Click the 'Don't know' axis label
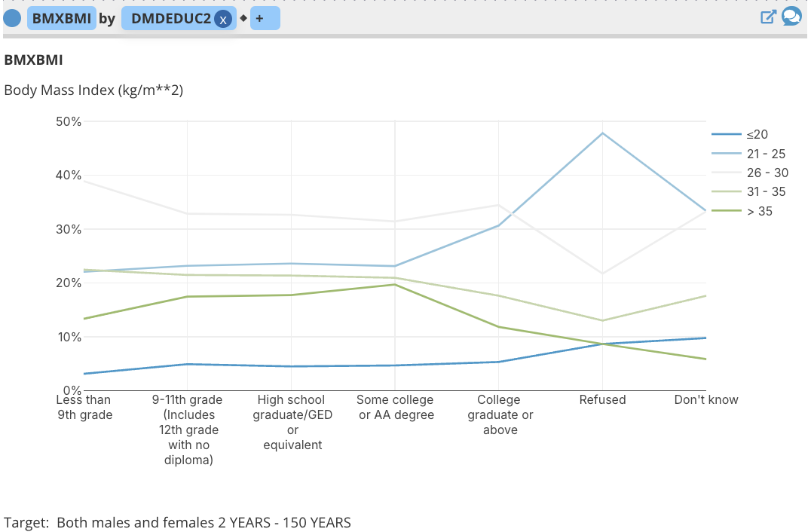This screenshot has width=811, height=532. 706,399
